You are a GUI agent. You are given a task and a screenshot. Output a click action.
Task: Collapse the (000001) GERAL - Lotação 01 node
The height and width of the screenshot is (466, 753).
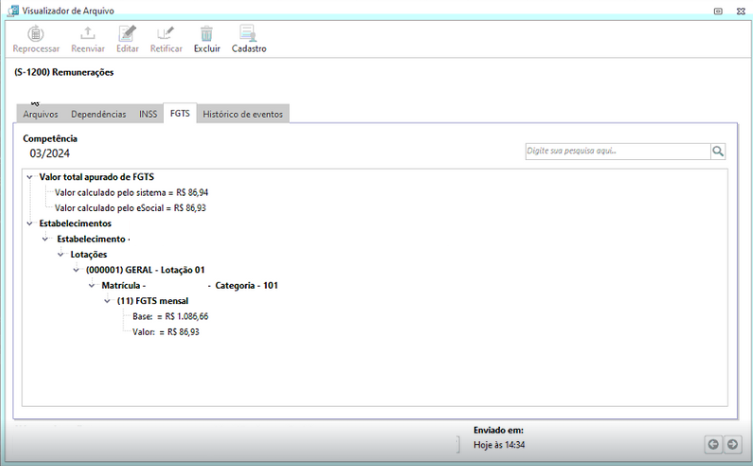[76, 270]
